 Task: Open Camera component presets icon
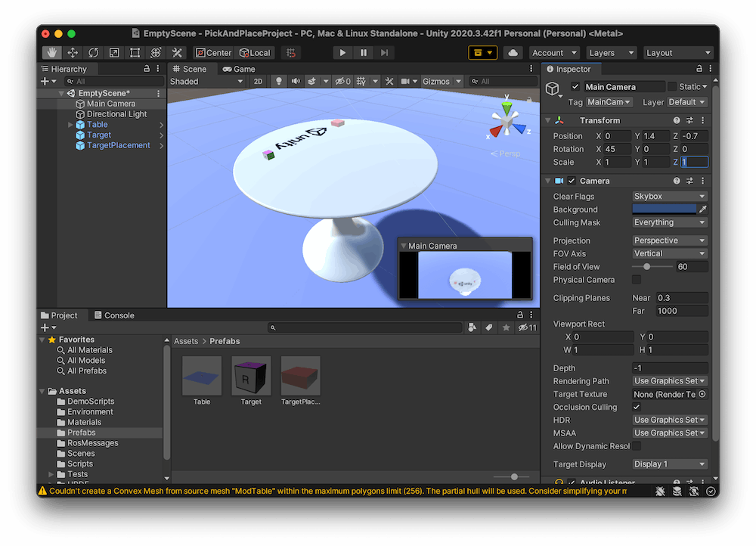point(690,181)
